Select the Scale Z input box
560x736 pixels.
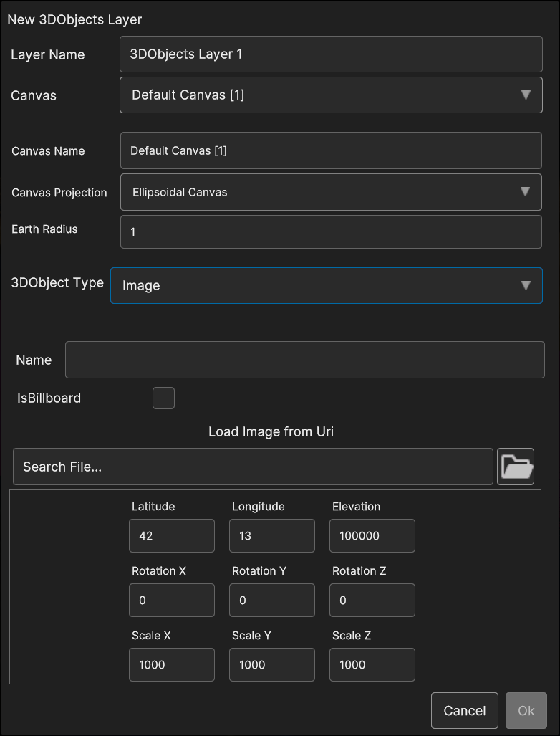(372, 665)
